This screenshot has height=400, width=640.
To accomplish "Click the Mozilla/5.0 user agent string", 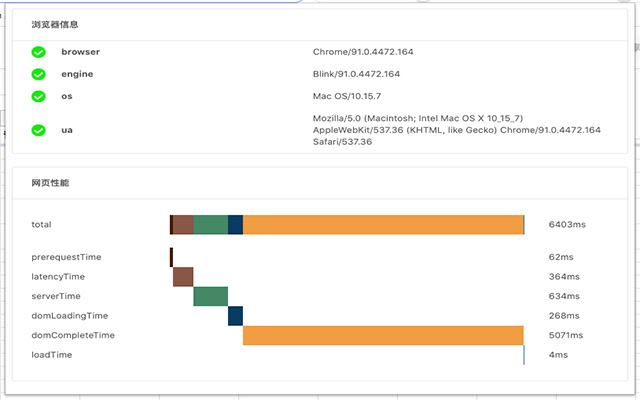I will click(457, 130).
